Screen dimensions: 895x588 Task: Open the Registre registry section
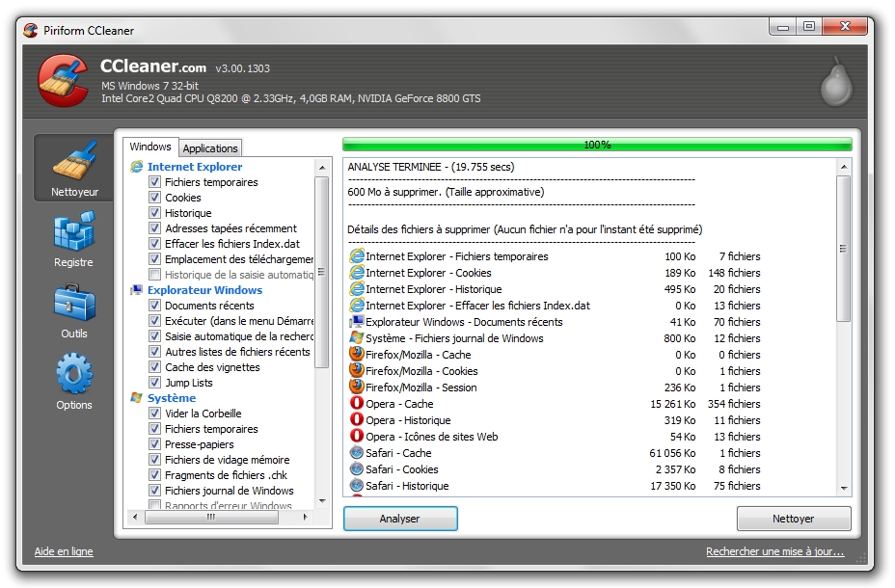coord(73,239)
